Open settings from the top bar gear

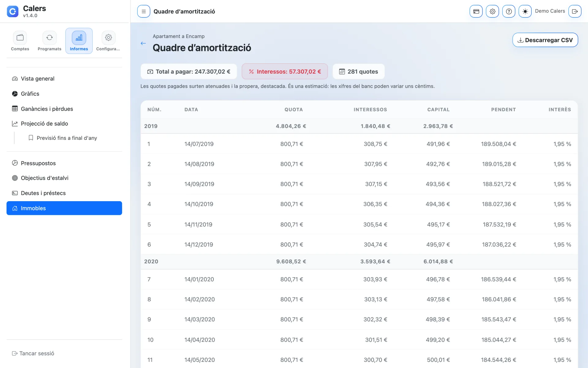(492, 11)
